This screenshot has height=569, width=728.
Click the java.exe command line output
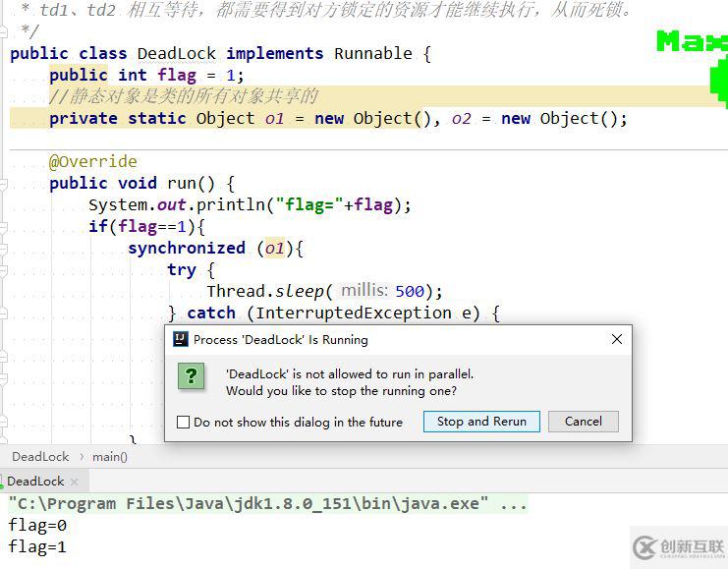(x=268, y=503)
